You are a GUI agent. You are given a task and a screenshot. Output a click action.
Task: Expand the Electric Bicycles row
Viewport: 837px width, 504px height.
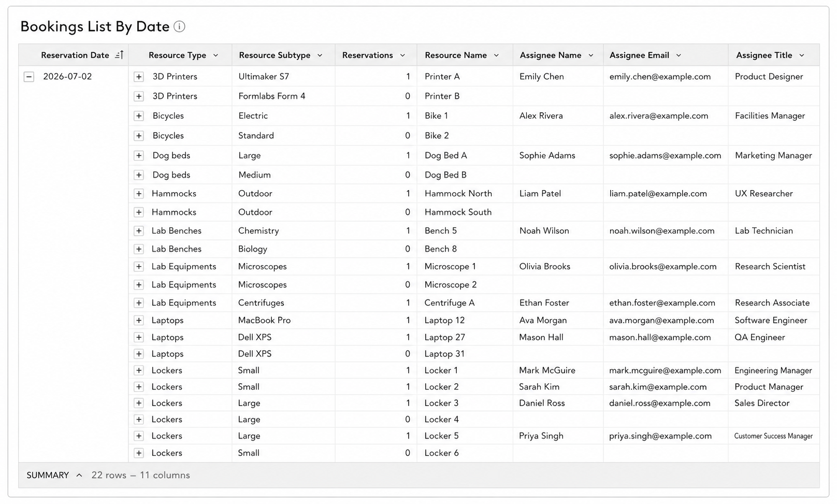138,116
